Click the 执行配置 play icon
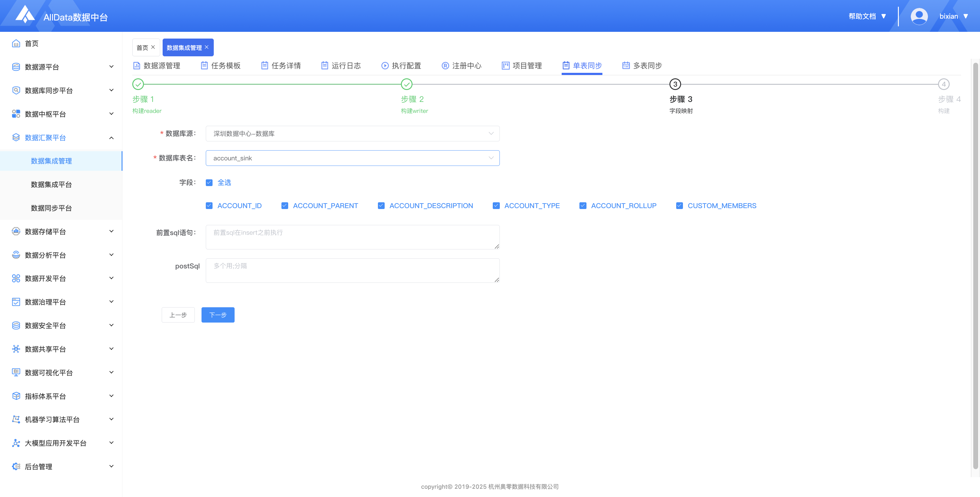The width and height of the screenshot is (980, 497). [385, 66]
